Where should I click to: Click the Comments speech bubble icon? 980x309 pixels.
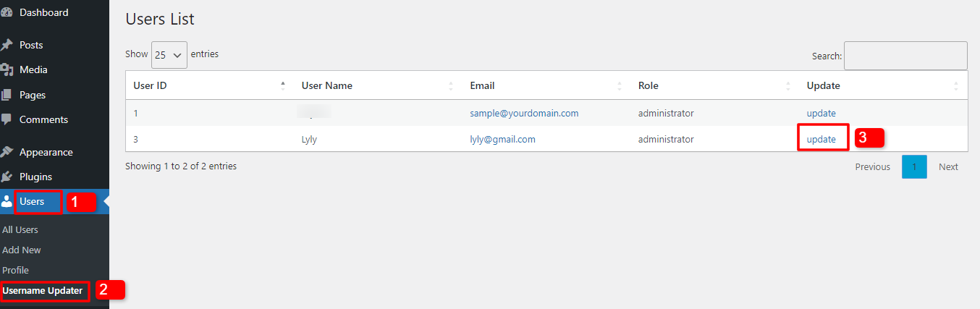click(x=7, y=119)
